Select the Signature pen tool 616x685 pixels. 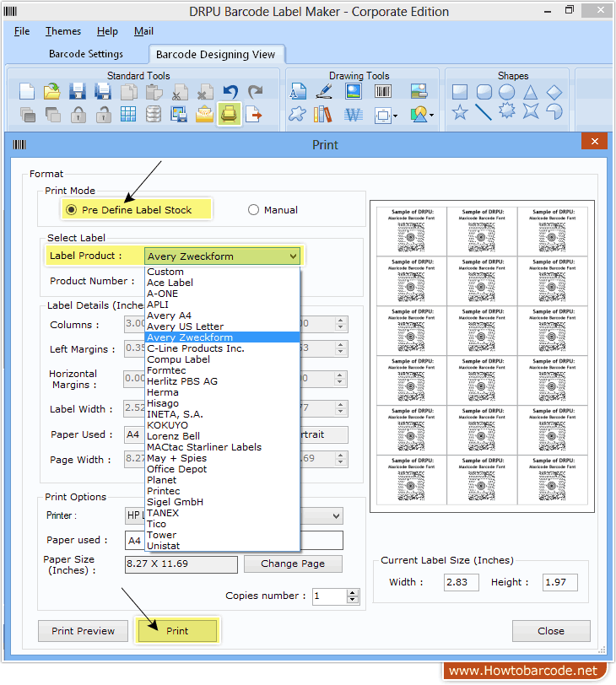[x=324, y=92]
